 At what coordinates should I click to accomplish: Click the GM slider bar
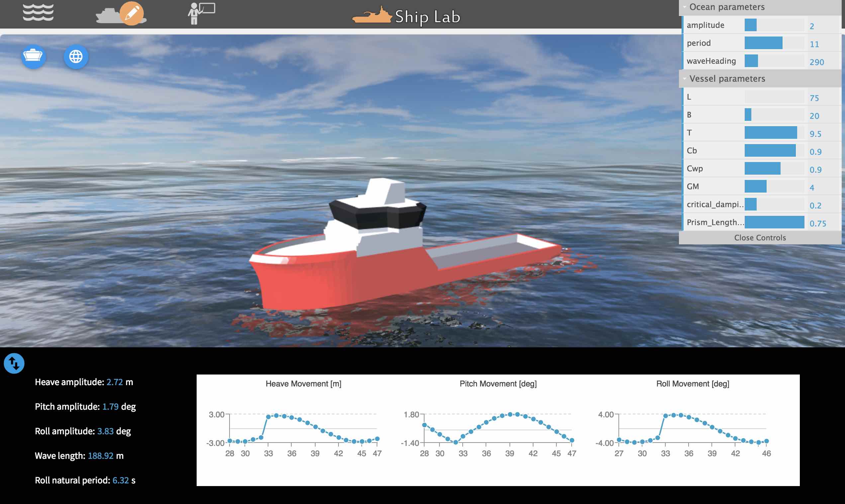point(774,187)
